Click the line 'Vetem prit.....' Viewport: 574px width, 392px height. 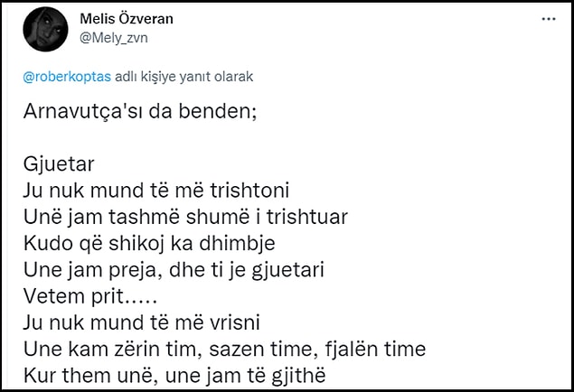click(x=90, y=296)
